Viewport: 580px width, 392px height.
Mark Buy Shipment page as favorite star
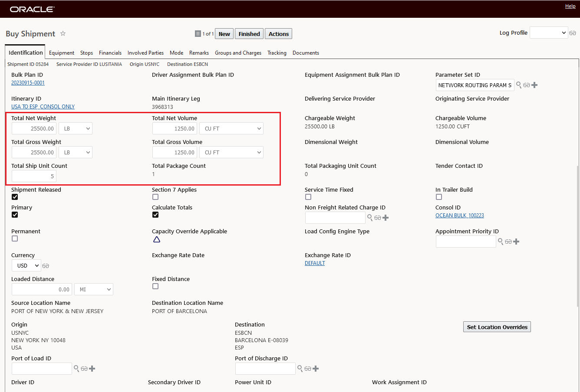63,33
